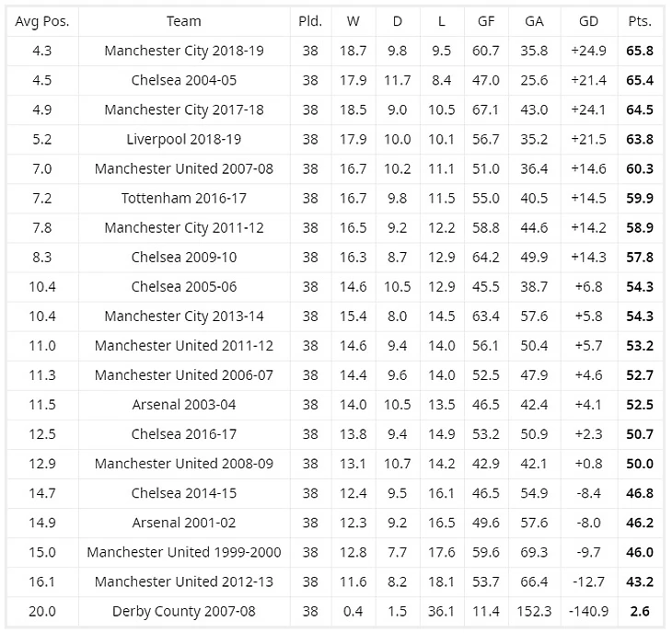
Task: Select the Chelsea 2016-17 team cell
Action: pyautogui.click(x=184, y=434)
